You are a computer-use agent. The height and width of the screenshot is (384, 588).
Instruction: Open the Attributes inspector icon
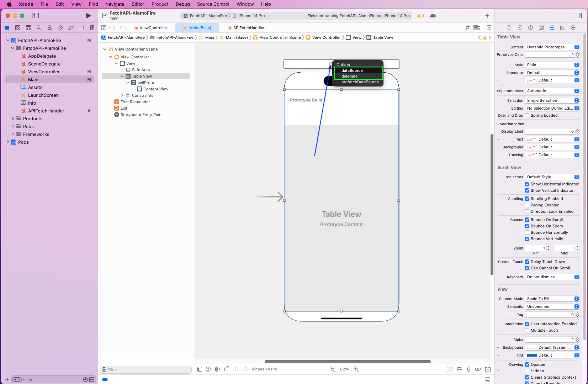click(552, 28)
